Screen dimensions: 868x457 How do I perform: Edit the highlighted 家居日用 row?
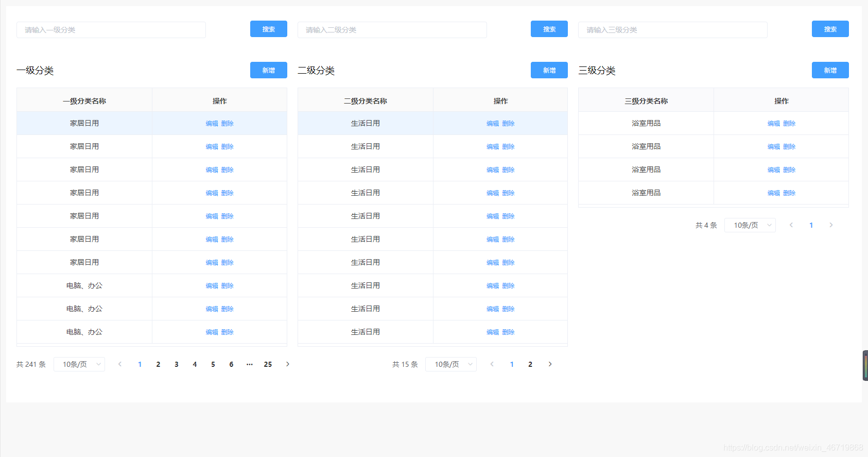212,124
